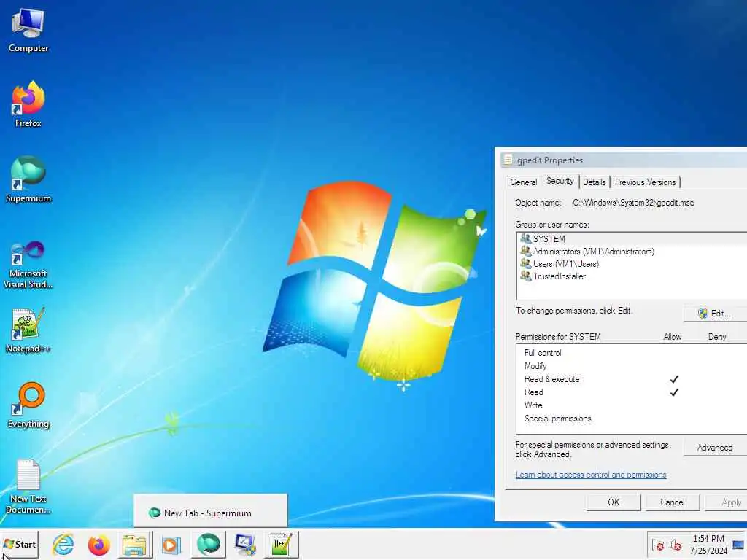This screenshot has height=560, width=747.
Task: Select the Microsoft Visual Studio desktop shortcut
Action: (28, 264)
